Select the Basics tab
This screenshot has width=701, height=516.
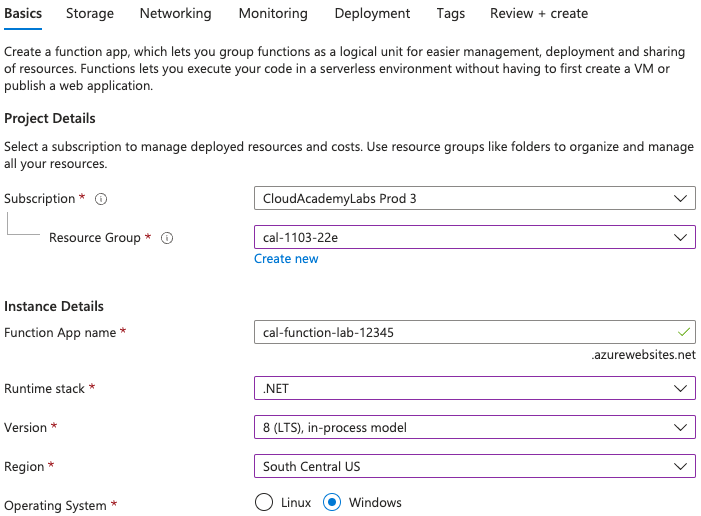[23, 14]
